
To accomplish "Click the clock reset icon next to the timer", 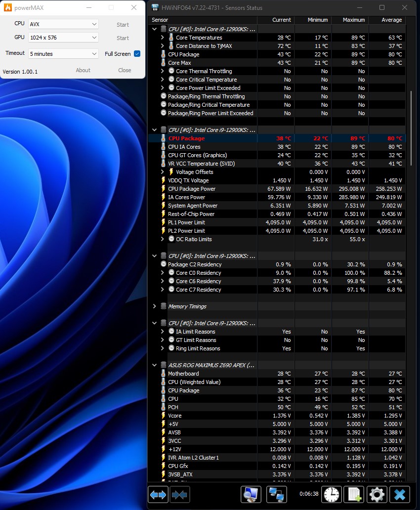I will 332,495.
